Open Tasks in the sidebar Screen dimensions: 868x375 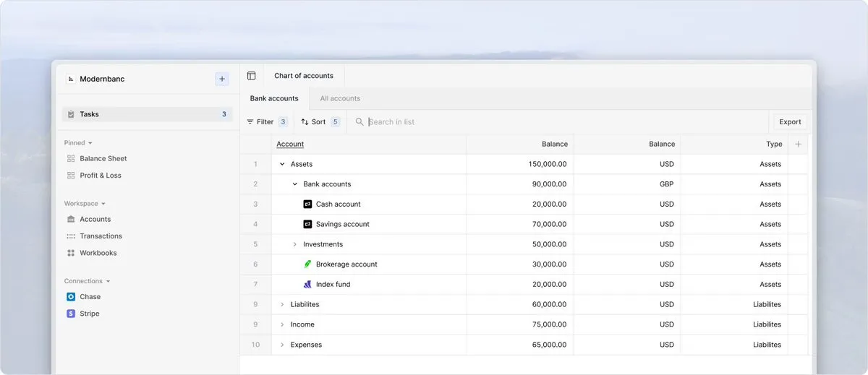[x=147, y=114]
